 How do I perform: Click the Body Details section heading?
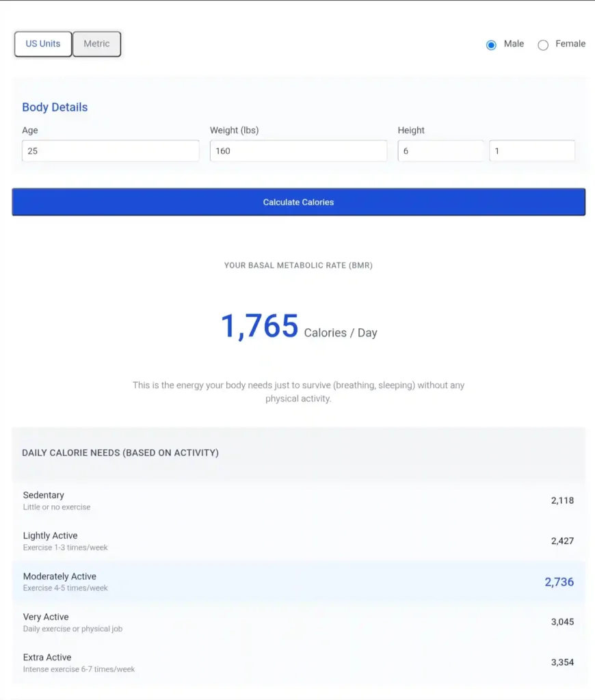[x=55, y=107]
